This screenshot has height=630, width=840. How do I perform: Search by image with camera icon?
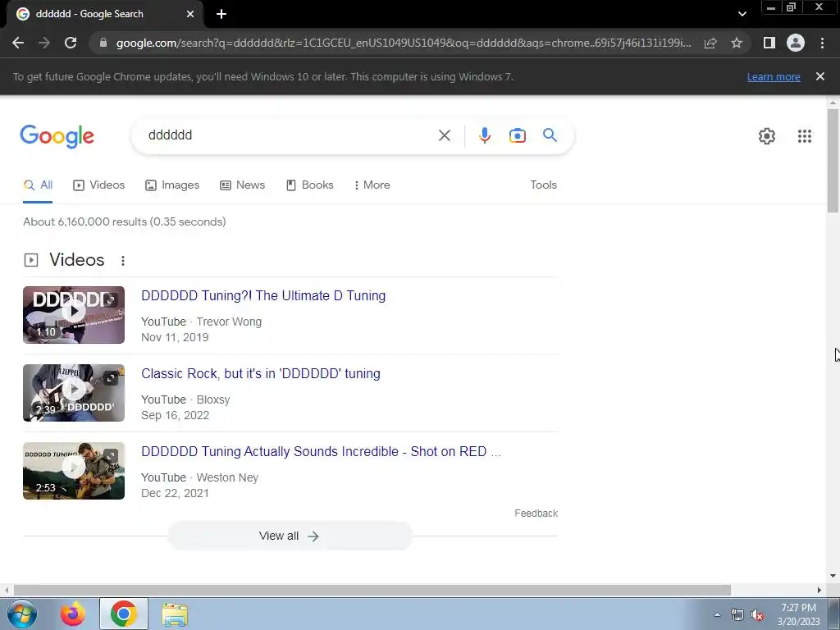click(x=517, y=135)
